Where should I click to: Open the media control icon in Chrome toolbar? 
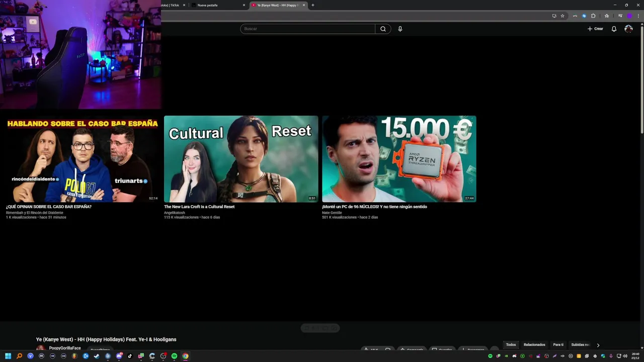pyautogui.click(x=620, y=16)
